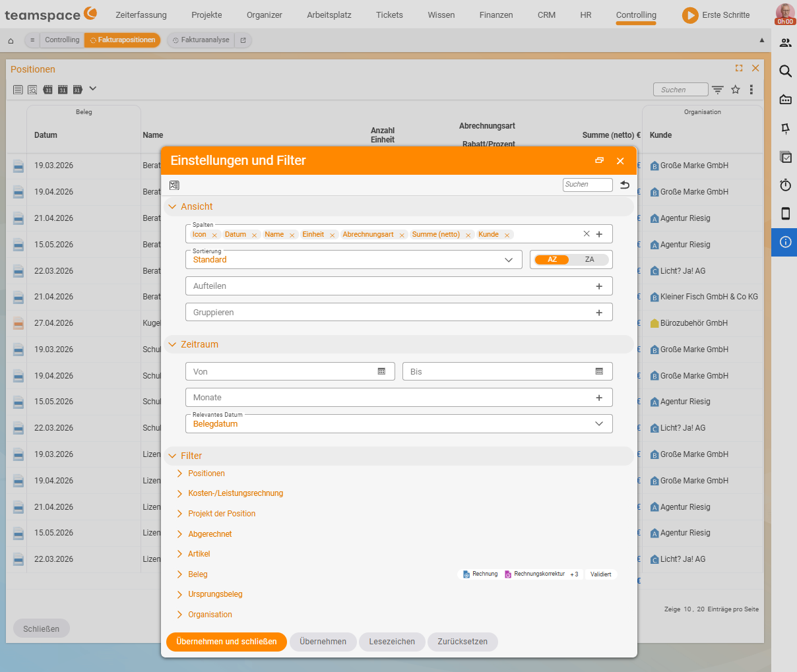The image size is (797, 672).
Task: Open the Tickets menu
Action: click(389, 15)
